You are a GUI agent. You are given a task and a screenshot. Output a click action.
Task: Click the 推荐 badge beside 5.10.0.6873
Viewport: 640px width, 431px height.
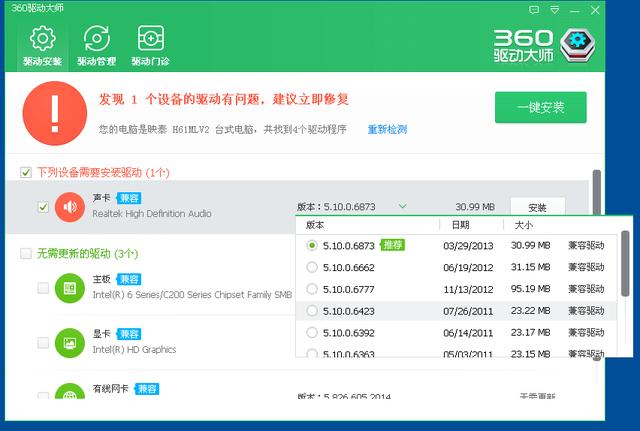392,245
